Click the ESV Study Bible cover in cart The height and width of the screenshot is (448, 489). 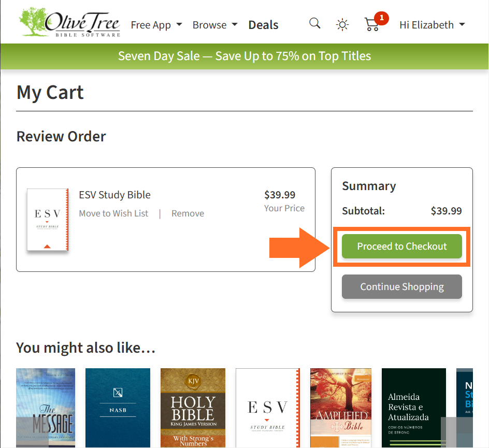(48, 220)
